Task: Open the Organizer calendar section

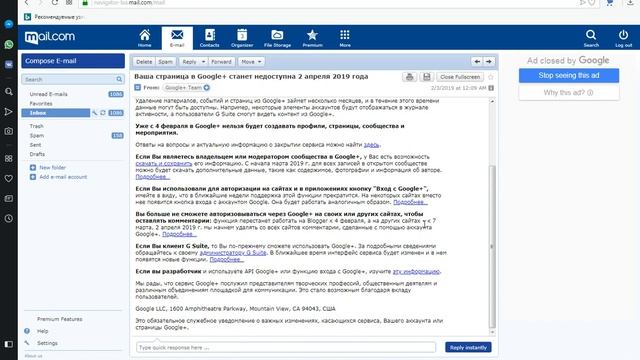Action: coord(242,38)
